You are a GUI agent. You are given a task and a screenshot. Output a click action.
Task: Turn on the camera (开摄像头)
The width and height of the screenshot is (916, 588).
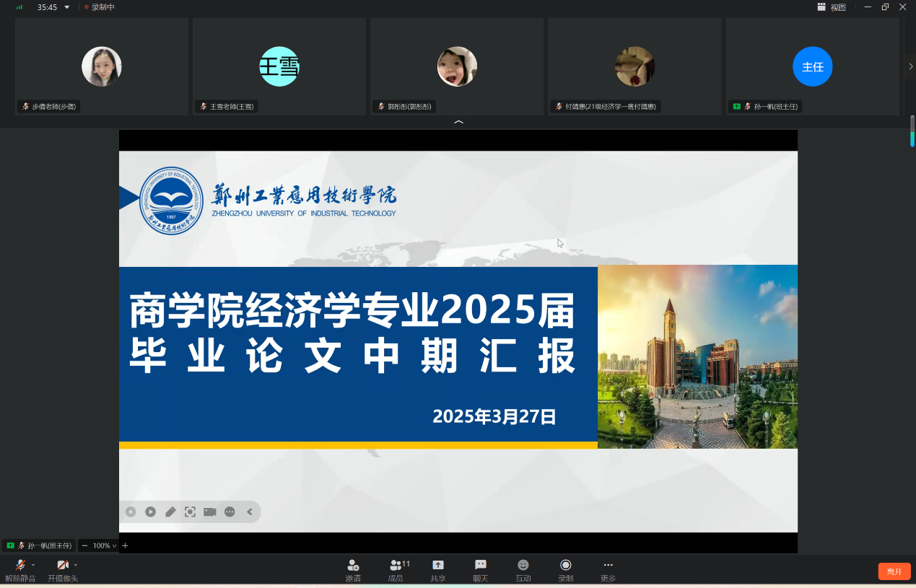click(x=62, y=570)
